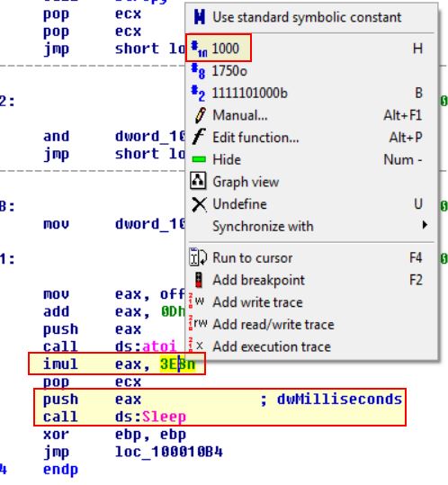This screenshot has height=485, width=448.
Task: Click the octal base icon beside 1750o
Action: click(x=198, y=71)
